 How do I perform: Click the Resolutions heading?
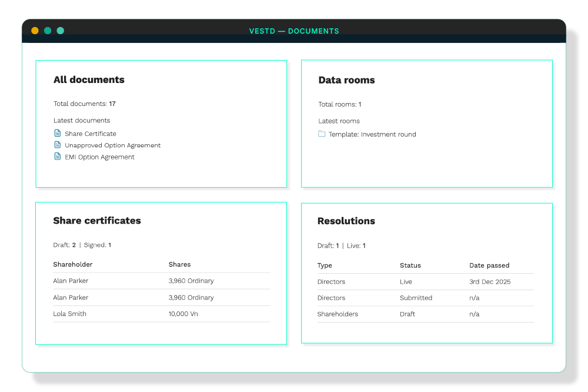point(346,221)
